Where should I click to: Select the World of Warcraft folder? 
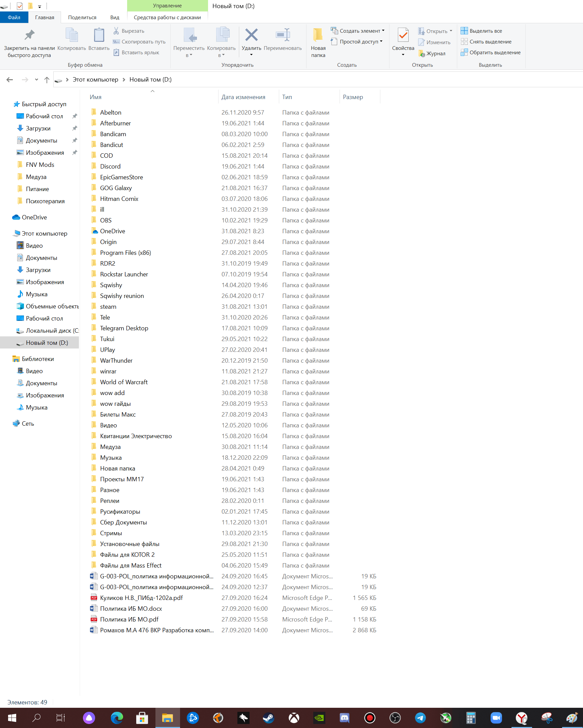point(124,382)
